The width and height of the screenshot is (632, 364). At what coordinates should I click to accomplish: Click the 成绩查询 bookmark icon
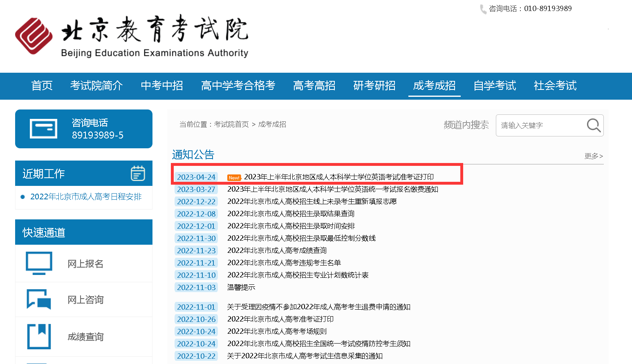(39, 336)
